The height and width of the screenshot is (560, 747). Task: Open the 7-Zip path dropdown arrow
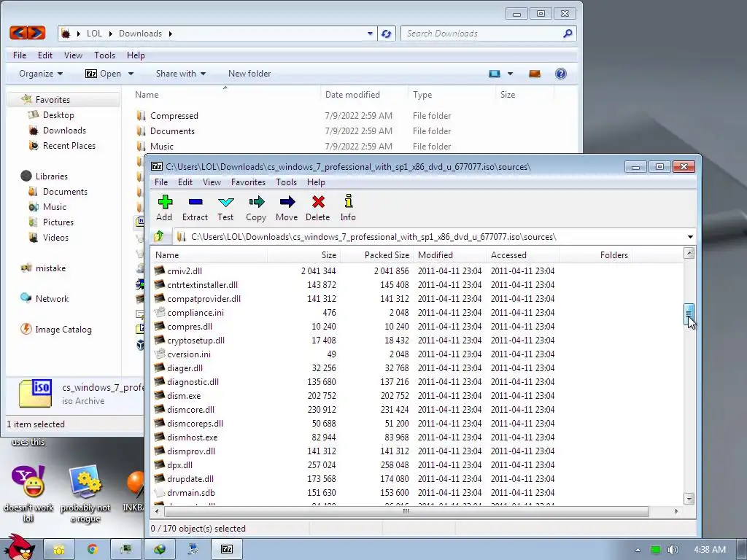coord(690,237)
